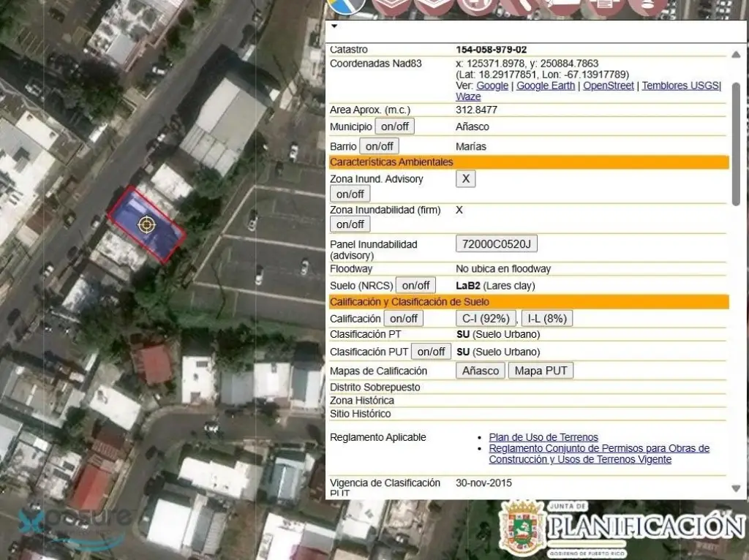Toggle the Calificación layer on/off

(x=404, y=318)
